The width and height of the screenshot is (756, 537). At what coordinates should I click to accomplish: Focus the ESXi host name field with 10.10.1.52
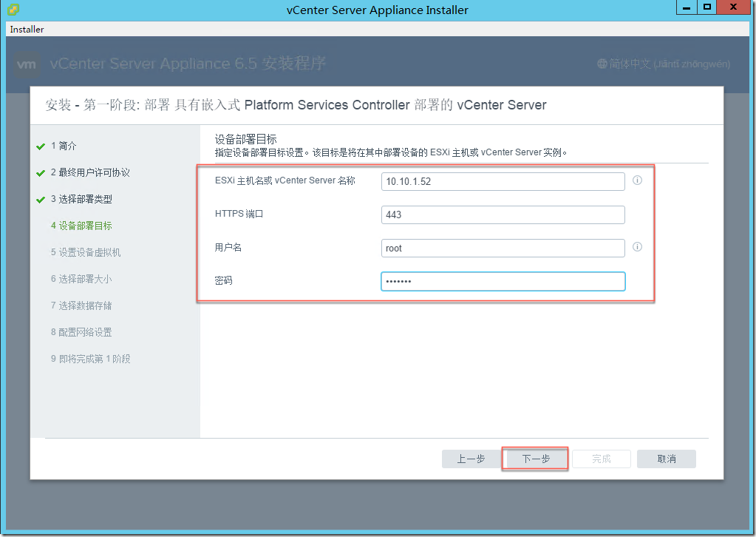pyautogui.click(x=503, y=181)
